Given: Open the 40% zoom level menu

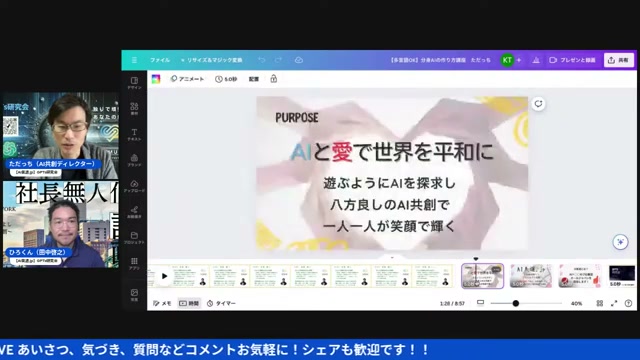Looking at the screenshot, I should 576,303.
